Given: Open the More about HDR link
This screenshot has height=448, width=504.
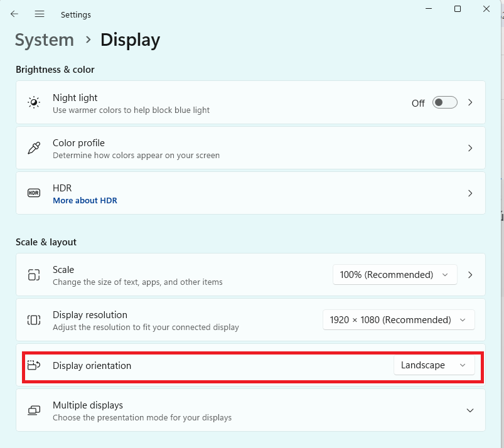Looking at the screenshot, I should [x=85, y=201].
